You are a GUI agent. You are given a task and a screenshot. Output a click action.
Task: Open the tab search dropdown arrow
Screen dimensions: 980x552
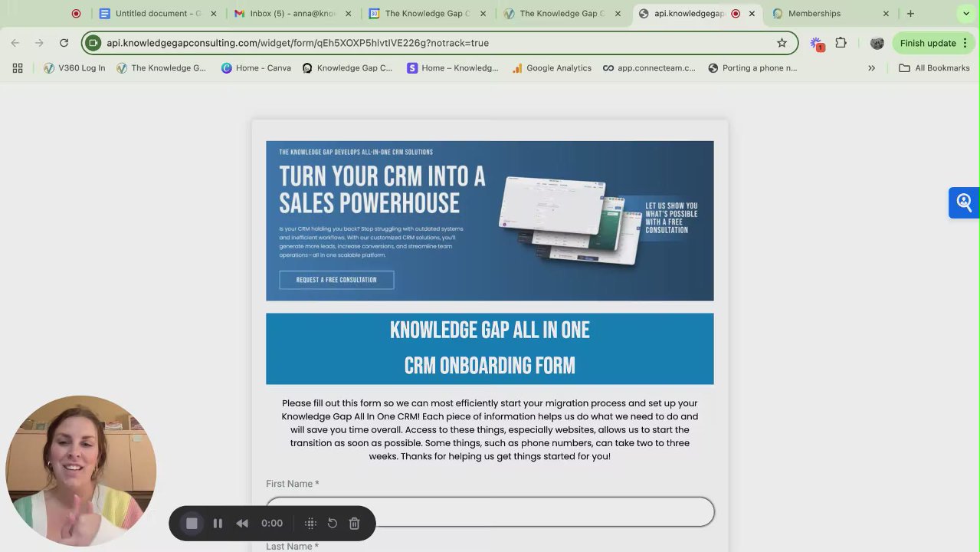coord(966,13)
